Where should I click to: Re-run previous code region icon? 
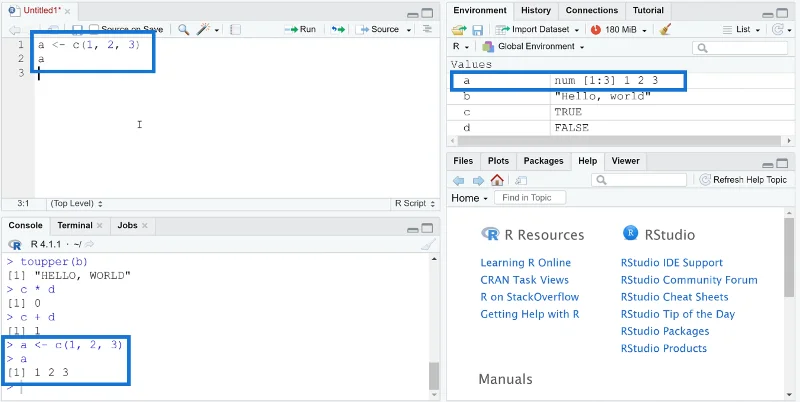(338, 30)
